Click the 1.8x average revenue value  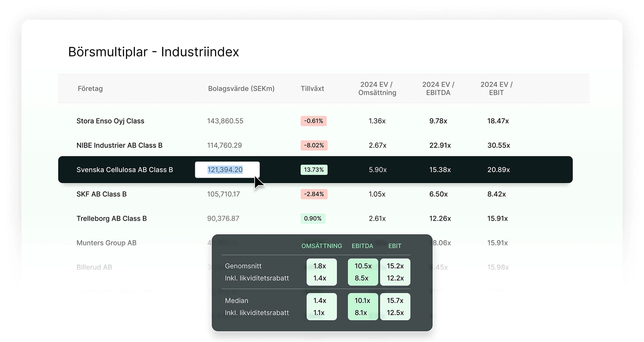[x=320, y=266]
